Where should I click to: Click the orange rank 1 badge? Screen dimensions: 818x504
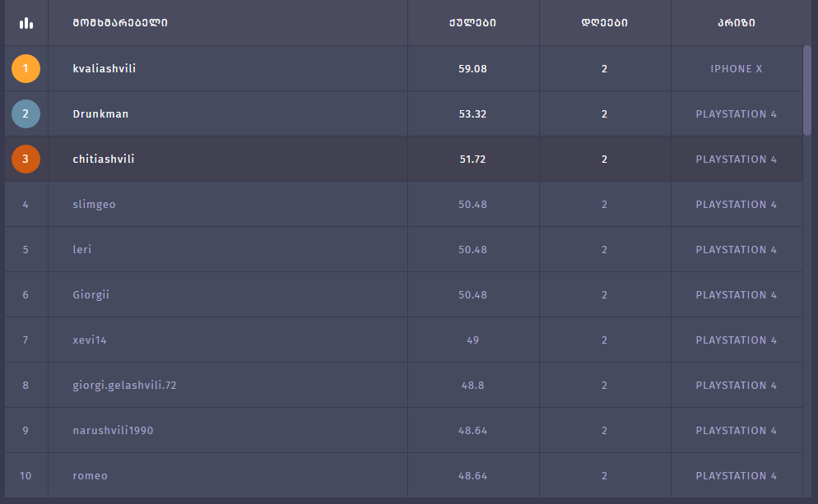[x=26, y=68]
